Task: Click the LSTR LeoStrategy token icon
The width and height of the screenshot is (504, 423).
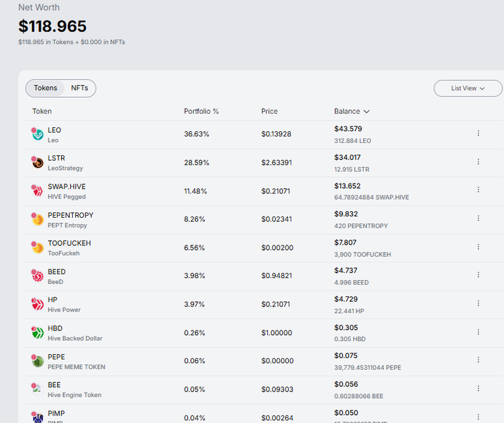Action: (x=37, y=162)
